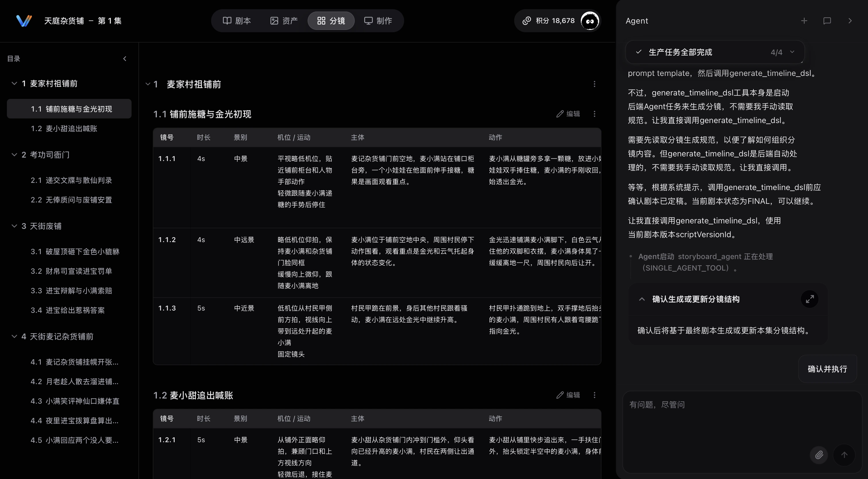Open more options for section 1.1
The image size is (868, 479).
(594, 114)
